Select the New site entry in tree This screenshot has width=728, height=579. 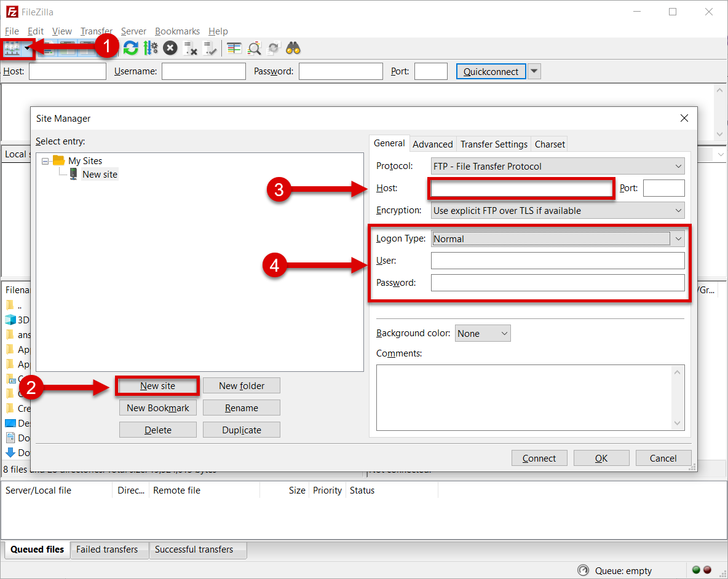[100, 175]
